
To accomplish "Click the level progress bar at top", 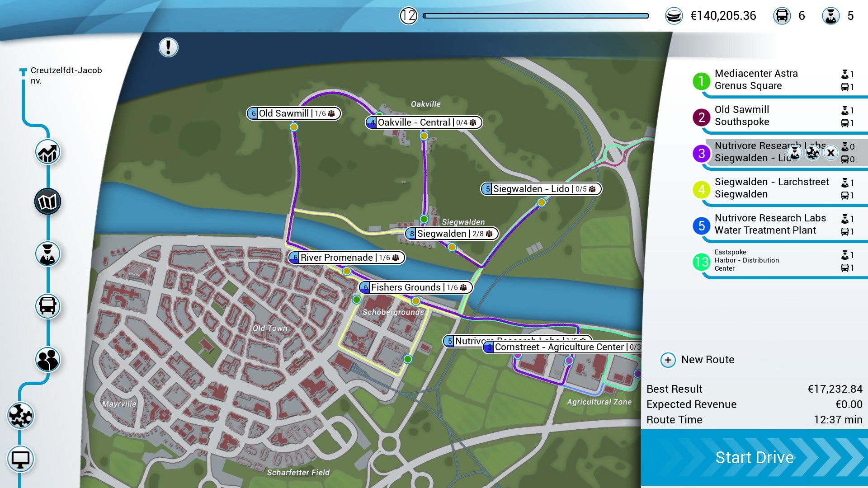I will 535,16.
